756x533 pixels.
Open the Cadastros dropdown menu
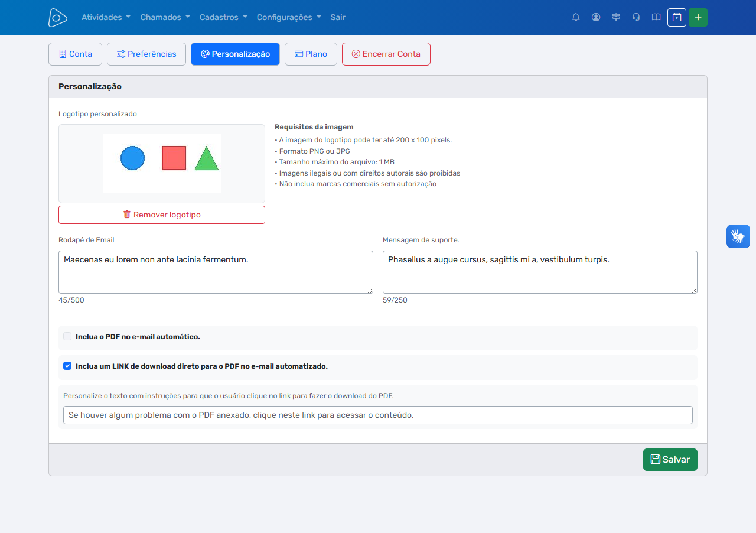click(223, 17)
